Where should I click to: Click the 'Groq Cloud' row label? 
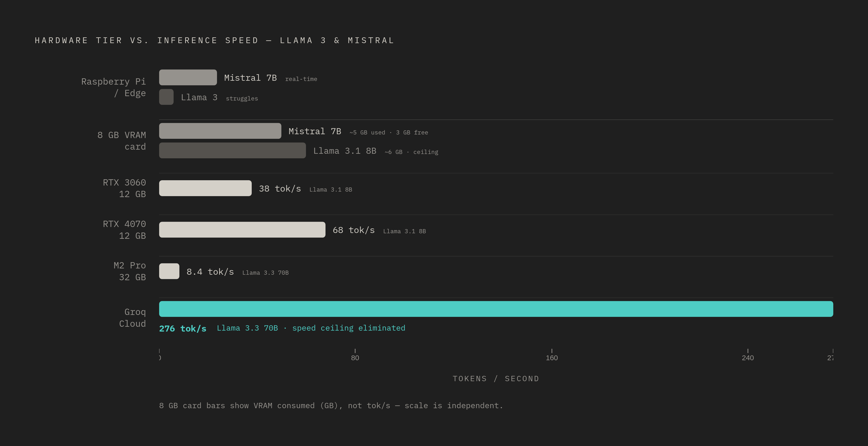132,318
